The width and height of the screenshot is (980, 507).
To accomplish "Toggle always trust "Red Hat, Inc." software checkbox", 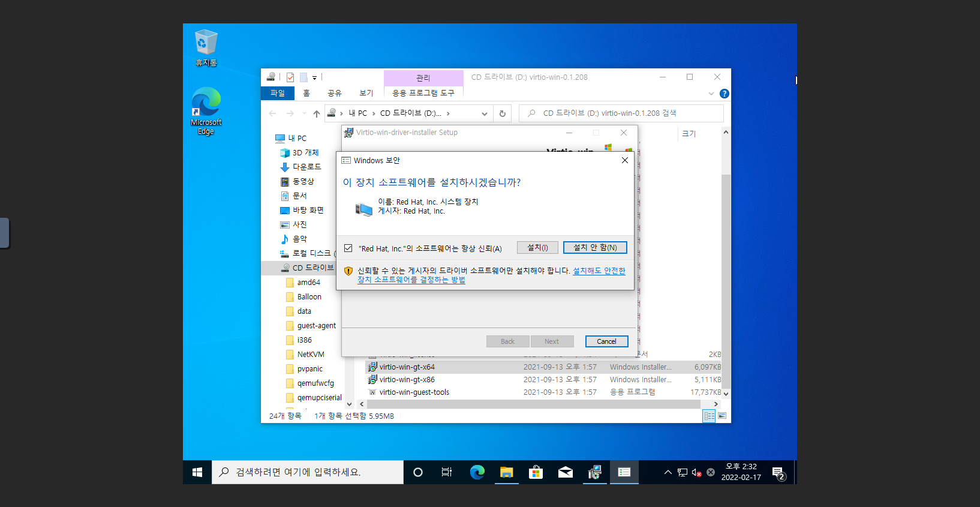I will pos(348,248).
